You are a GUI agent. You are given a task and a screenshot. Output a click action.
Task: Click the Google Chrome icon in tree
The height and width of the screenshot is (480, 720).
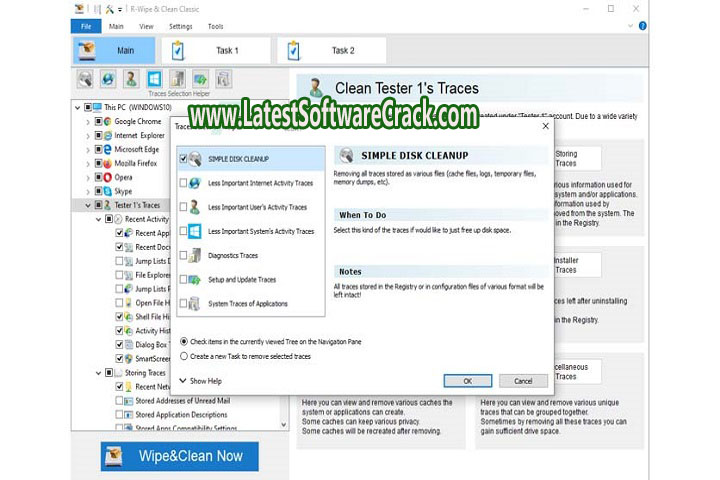104,121
